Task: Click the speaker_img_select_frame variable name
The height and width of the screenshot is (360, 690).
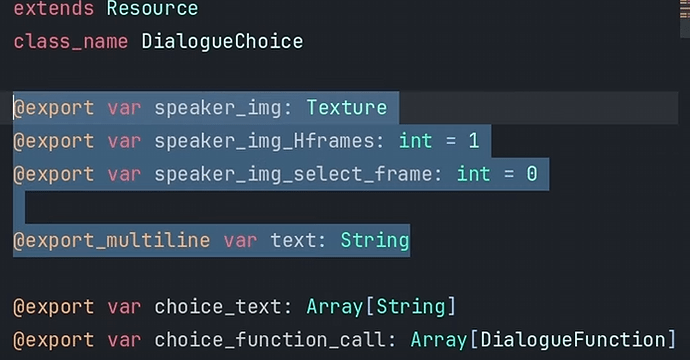Action: coord(293,174)
